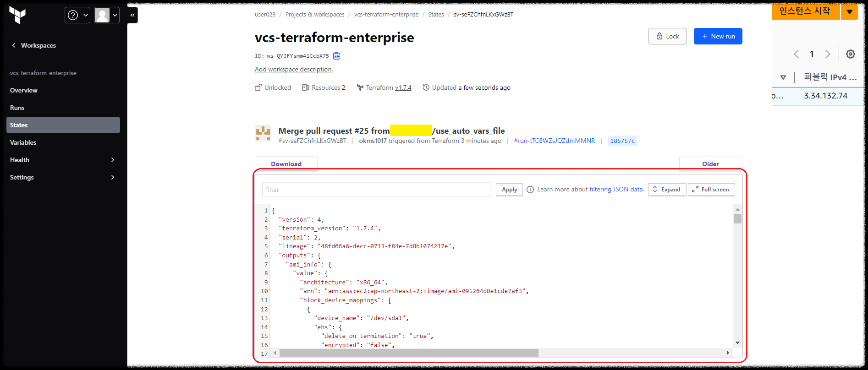Click the commit hash 185757c badge
The height and width of the screenshot is (370, 868).
pos(622,141)
